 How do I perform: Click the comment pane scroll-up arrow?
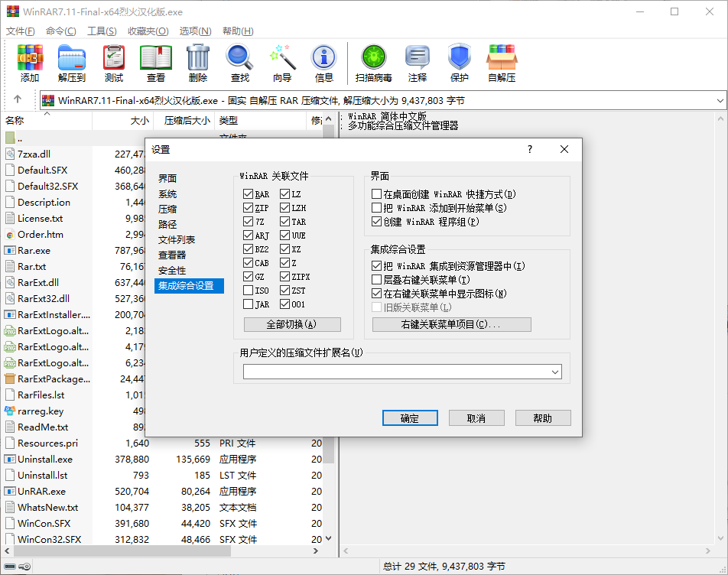(720, 119)
